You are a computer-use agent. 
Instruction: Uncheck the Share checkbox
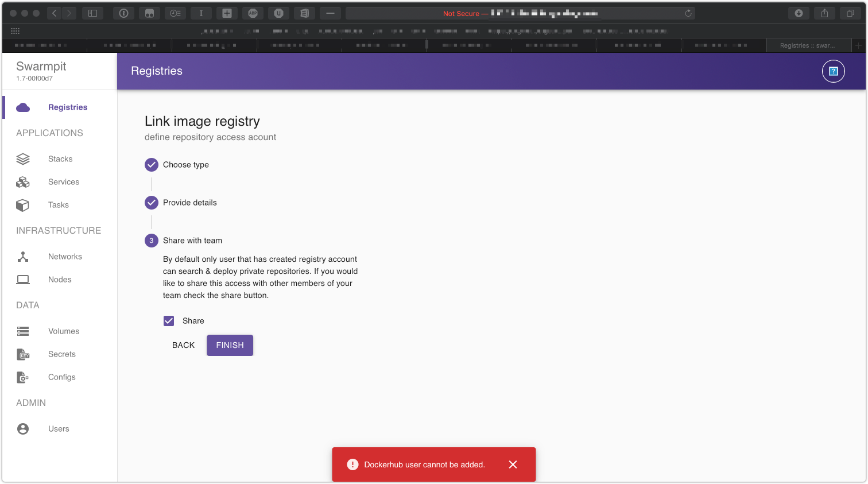click(x=169, y=321)
